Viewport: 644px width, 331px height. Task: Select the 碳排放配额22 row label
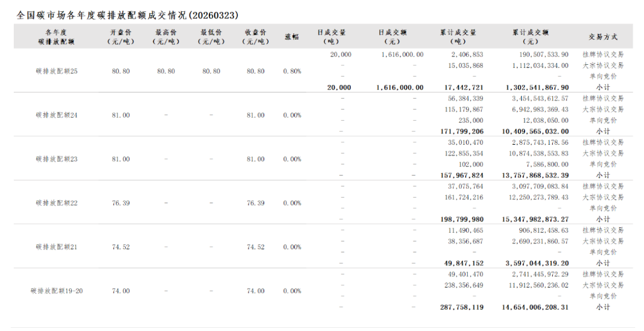[57, 203]
